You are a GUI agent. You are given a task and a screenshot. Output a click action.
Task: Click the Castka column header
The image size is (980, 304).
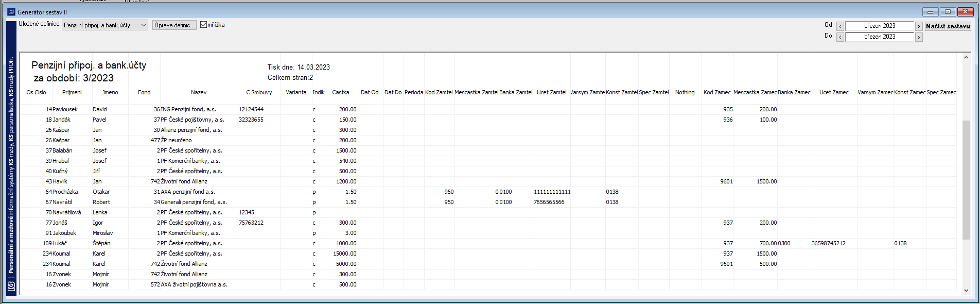click(341, 92)
